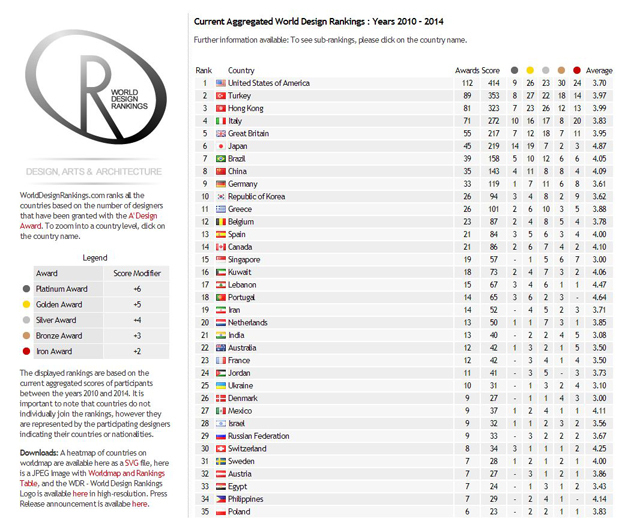Click the Platinum Award gray dot in legend
Screen dimensions: 640x518
pos(27,289)
